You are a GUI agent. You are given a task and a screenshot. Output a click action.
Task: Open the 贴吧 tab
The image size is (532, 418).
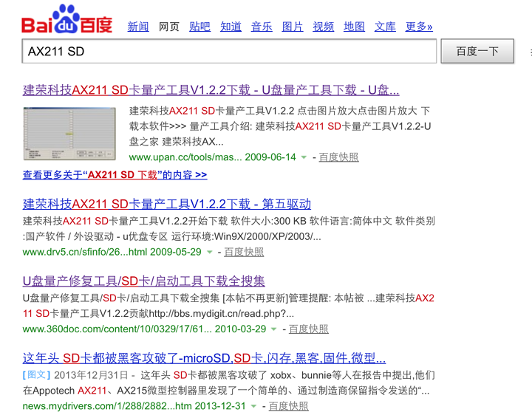click(199, 27)
